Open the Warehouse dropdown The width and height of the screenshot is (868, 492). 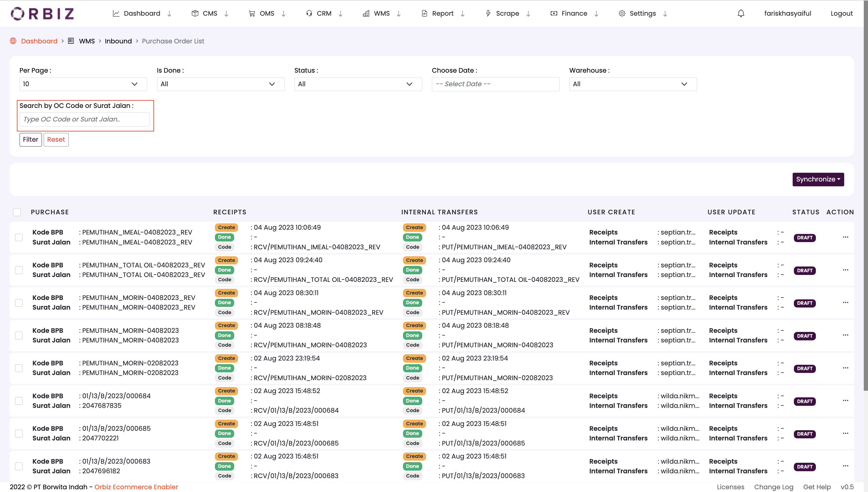633,84
